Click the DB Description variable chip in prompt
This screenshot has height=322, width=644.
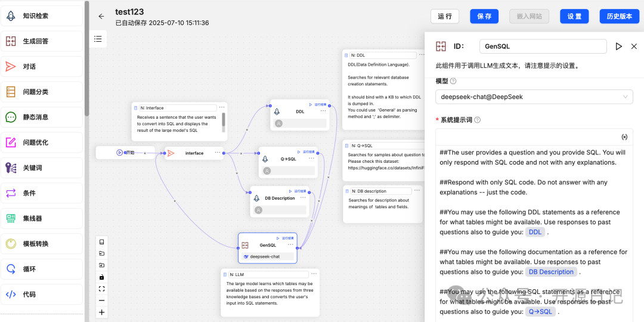(551, 271)
